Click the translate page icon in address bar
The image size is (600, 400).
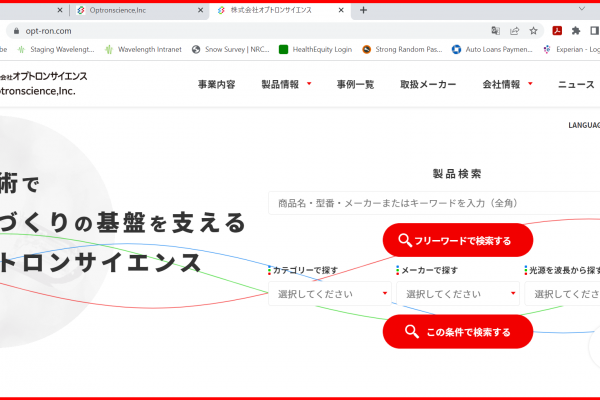pos(496,30)
